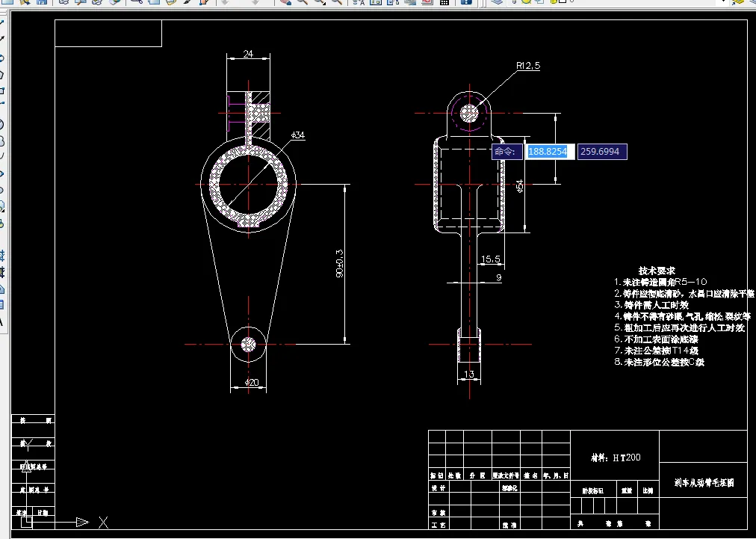The width and height of the screenshot is (756, 539).
Task: Click the 年,月,日 header cell
Action: (556, 475)
